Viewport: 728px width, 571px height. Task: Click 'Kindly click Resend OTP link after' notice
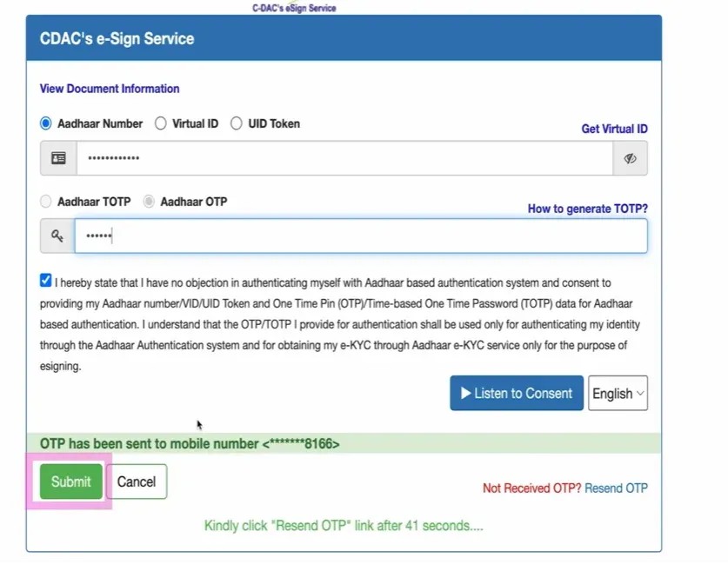pos(344,526)
